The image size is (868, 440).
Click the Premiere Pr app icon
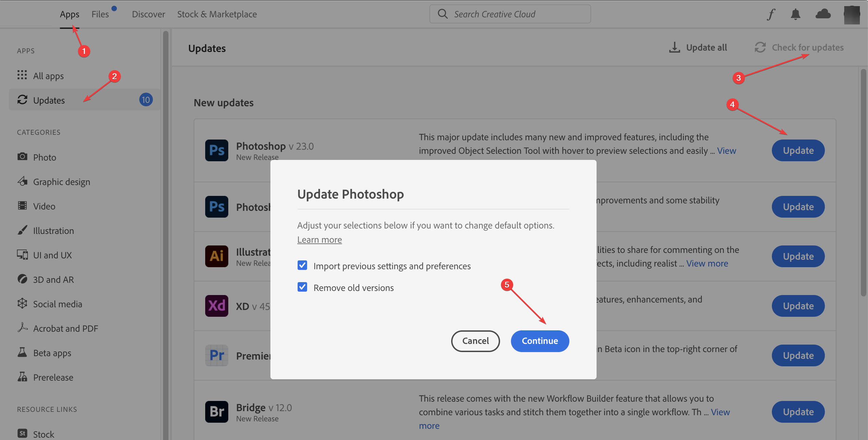[x=217, y=355]
